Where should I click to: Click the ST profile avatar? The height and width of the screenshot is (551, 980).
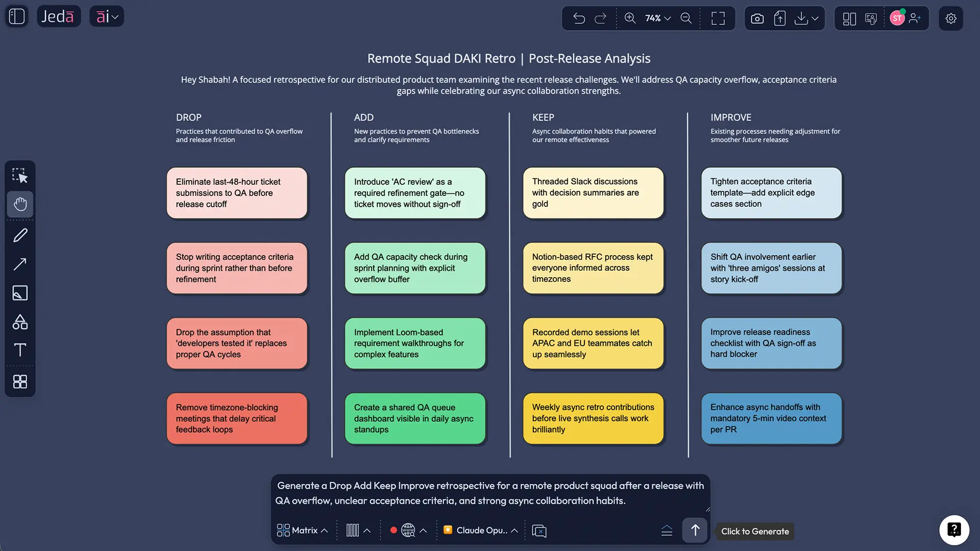(x=897, y=18)
